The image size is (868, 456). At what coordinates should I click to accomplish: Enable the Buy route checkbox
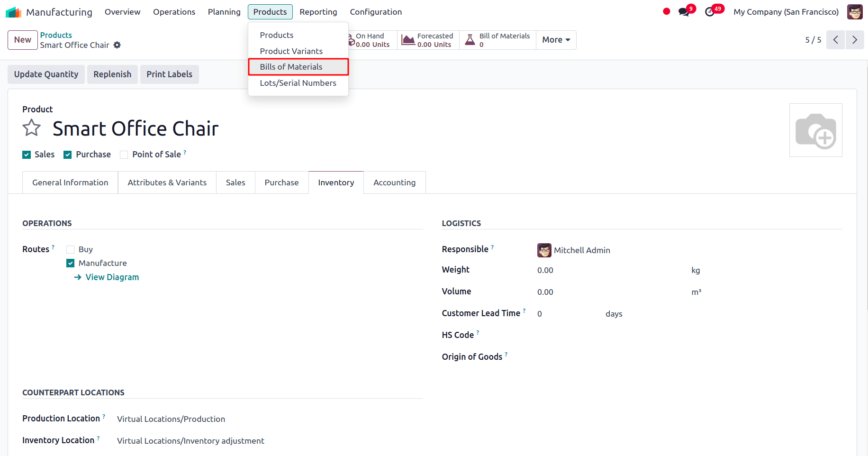point(71,249)
